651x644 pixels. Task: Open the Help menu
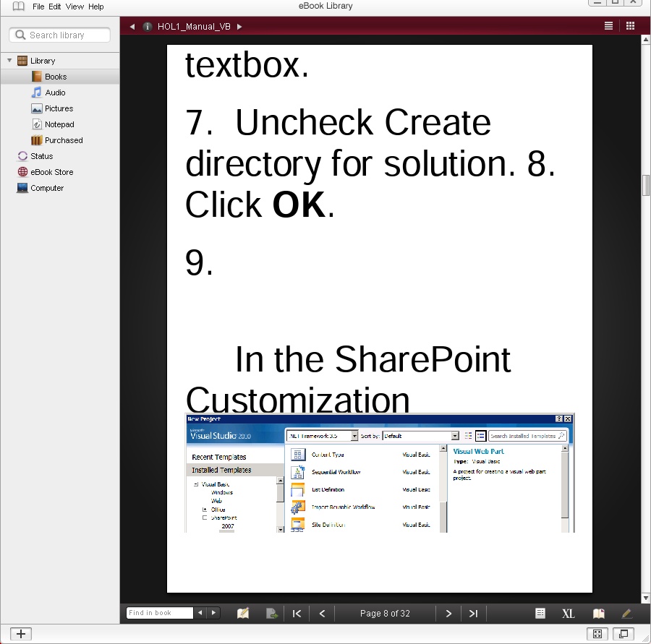point(96,7)
